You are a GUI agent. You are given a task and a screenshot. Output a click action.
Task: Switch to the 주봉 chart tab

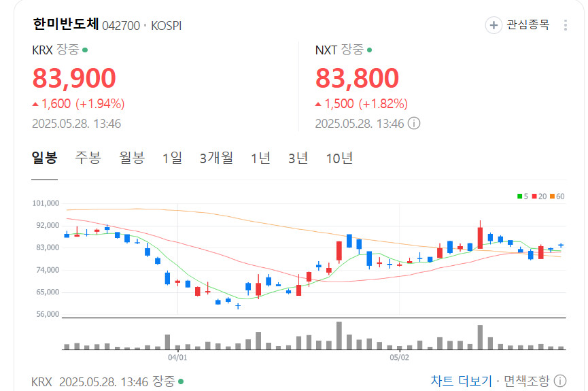click(x=88, y=158)
